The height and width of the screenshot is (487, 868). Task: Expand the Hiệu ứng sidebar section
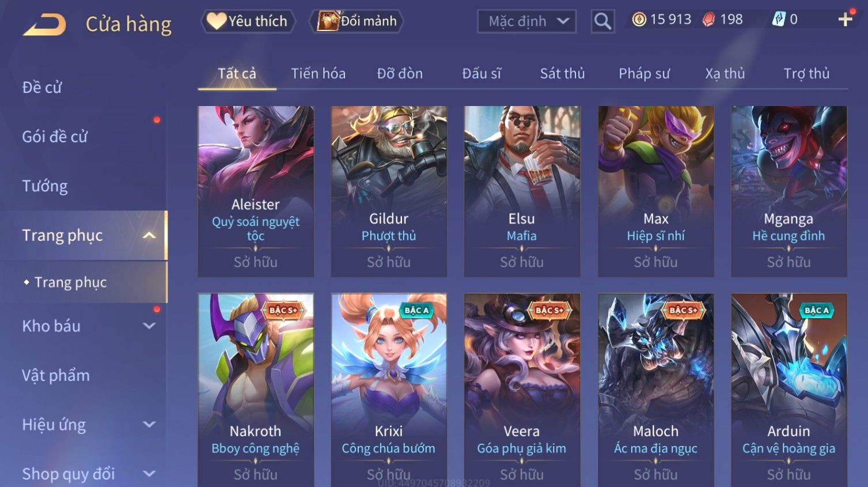149,425
